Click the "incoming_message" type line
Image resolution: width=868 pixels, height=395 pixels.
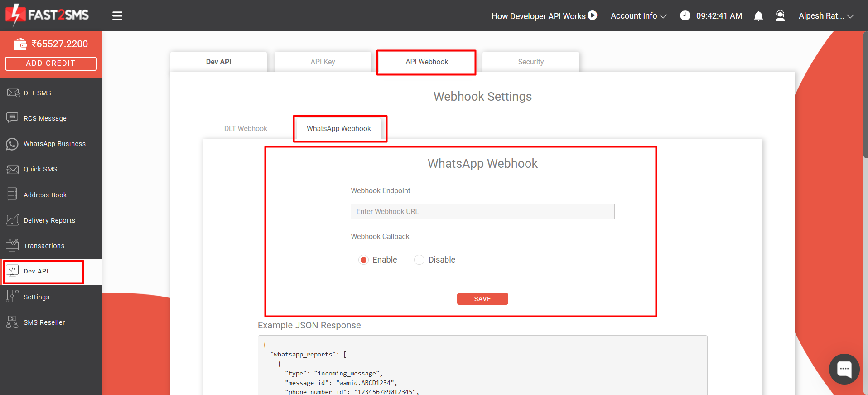coord(334,374)
